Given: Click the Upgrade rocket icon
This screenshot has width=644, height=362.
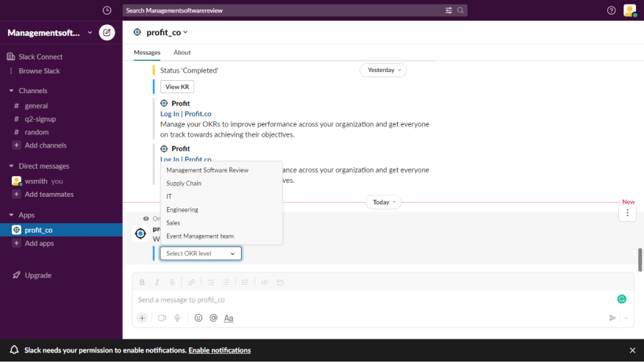Looking at the screenshot, I should [x=16, y=275].
